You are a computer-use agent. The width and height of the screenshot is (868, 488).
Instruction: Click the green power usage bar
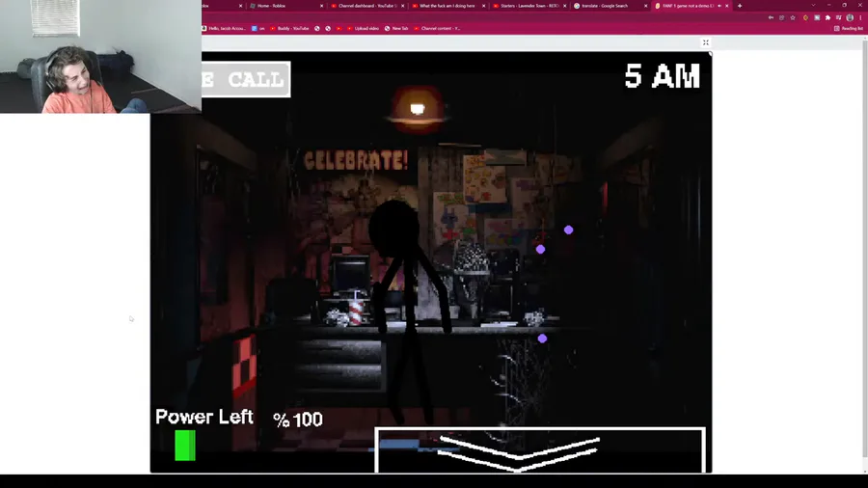point(185,446)
